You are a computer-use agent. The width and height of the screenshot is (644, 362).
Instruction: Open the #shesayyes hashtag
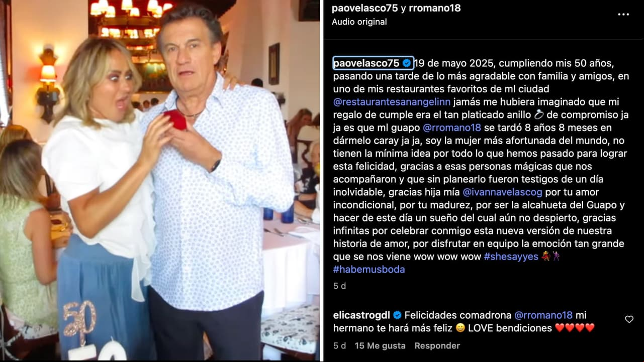[x=511, y=257]
